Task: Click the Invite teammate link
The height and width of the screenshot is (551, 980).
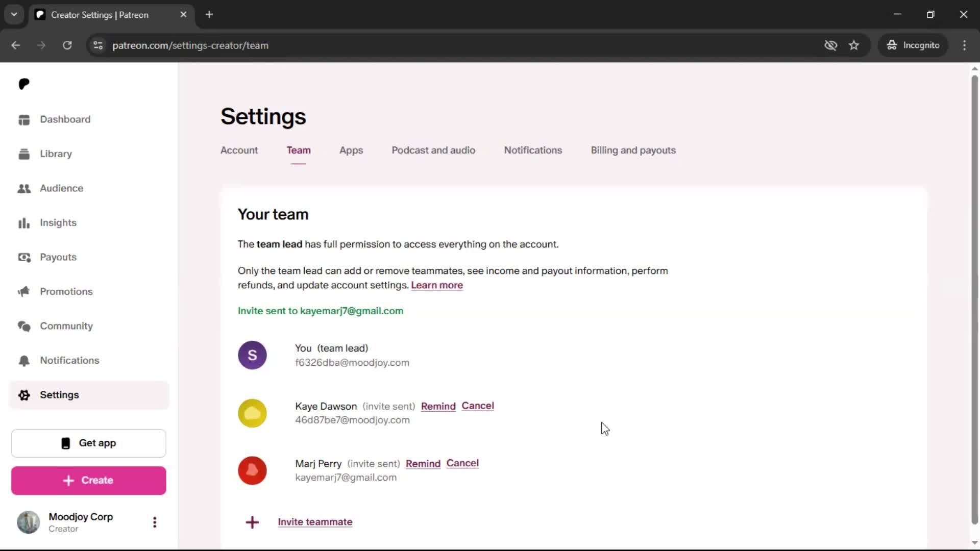Action: pyautogui.click(x=315, y=522)
